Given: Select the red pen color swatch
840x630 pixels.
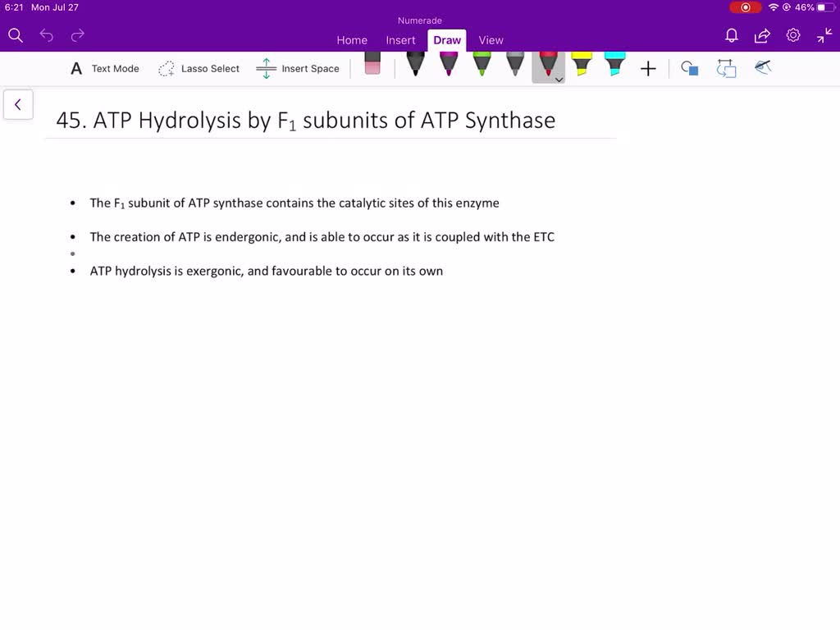Looking at the screenshot, I should [547, 66].
